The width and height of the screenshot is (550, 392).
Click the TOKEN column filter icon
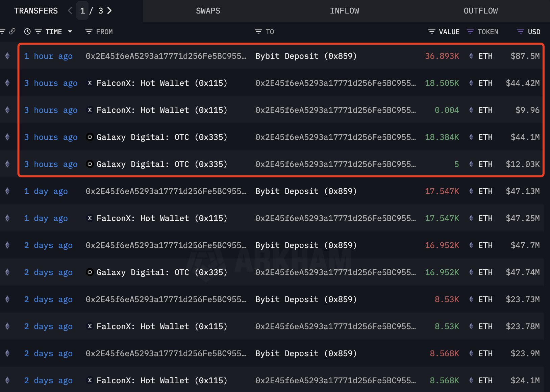click(470, 31)
